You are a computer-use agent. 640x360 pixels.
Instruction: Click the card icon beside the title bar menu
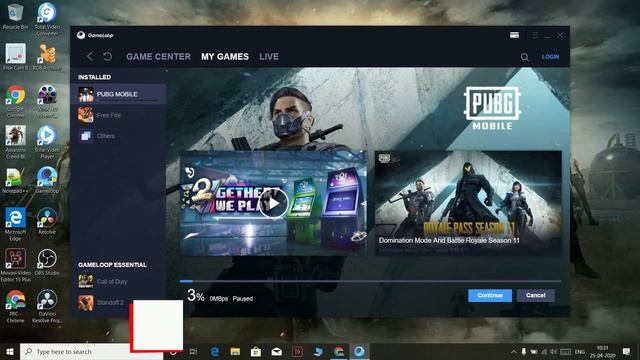pos(514,35)
